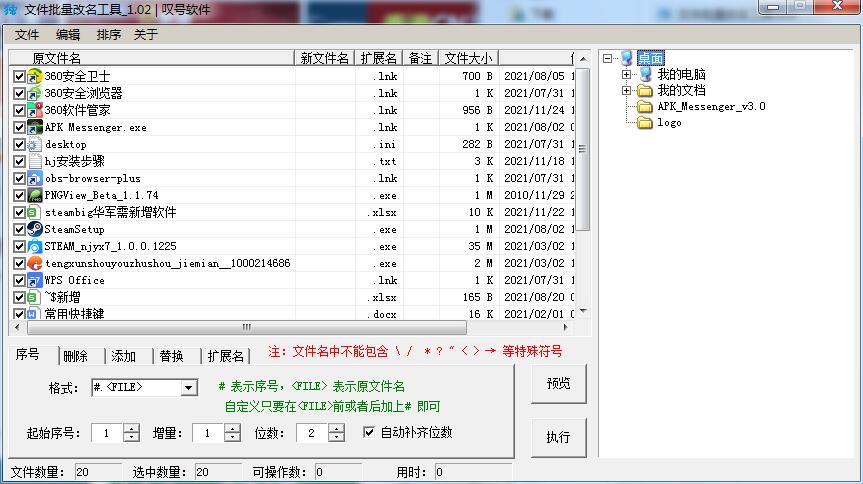Increase the 起始序号 stepper value
863x484 pixels.
131,428
